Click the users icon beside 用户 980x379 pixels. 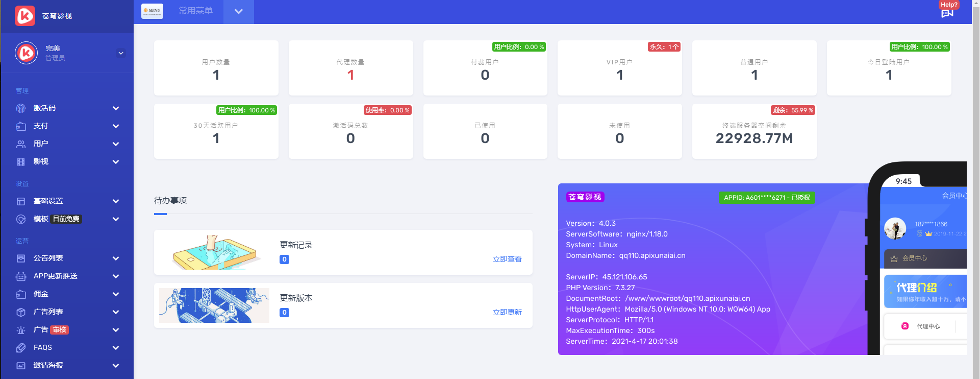click(x=21, y=144)
